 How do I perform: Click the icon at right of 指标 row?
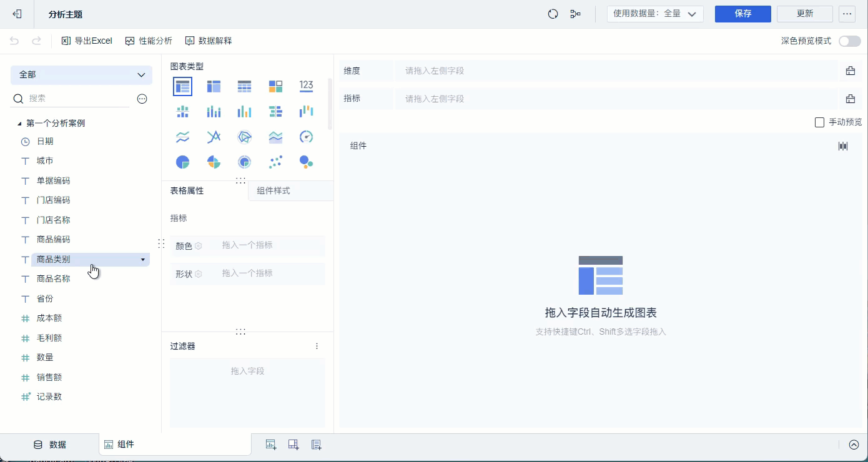(x=851, y=99)
